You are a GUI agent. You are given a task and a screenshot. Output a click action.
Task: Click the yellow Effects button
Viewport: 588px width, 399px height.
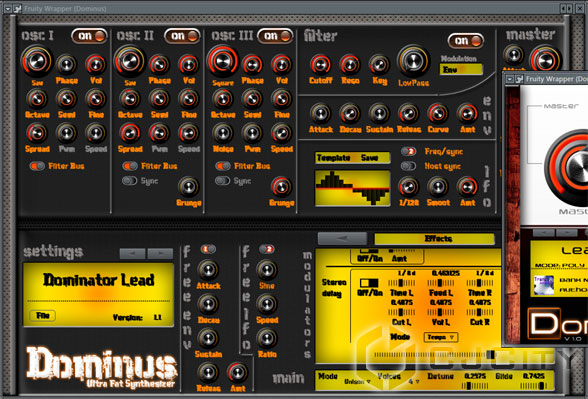pyautogui.click(x=434, y=238)
